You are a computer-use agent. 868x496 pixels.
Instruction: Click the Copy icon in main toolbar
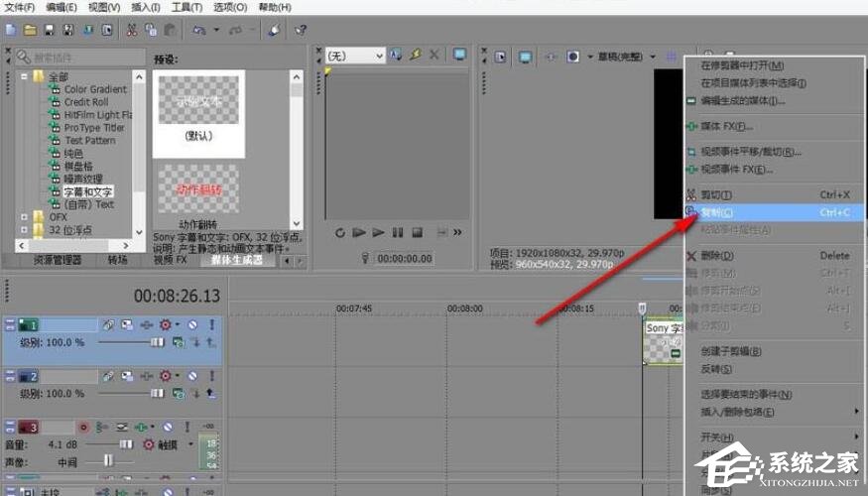151,30
